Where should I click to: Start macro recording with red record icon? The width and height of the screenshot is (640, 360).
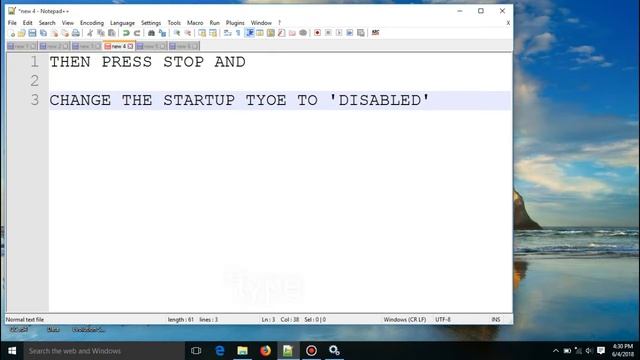coord(317,33)
